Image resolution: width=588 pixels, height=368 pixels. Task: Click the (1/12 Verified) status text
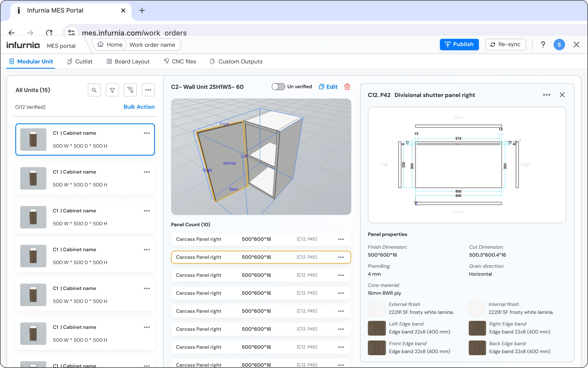[x=30, y=107]
